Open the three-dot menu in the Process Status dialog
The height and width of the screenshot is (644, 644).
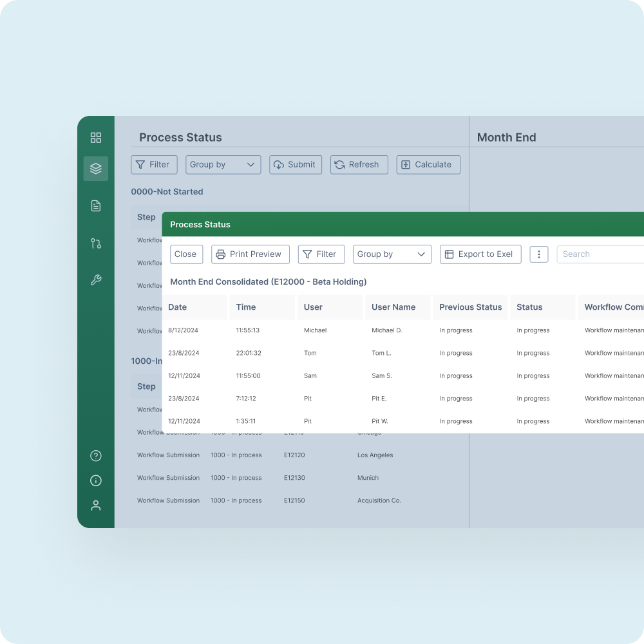point(539,254)
